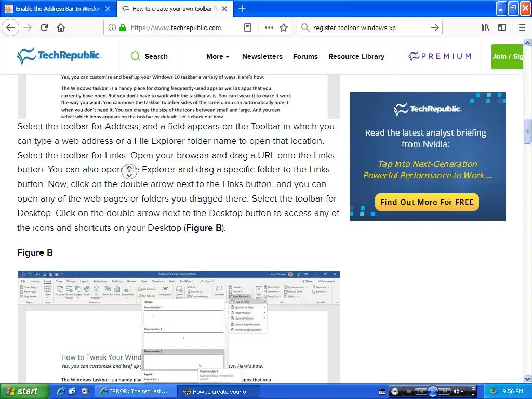Select the 'How to create your own toolbar' tab

[175, 9]
